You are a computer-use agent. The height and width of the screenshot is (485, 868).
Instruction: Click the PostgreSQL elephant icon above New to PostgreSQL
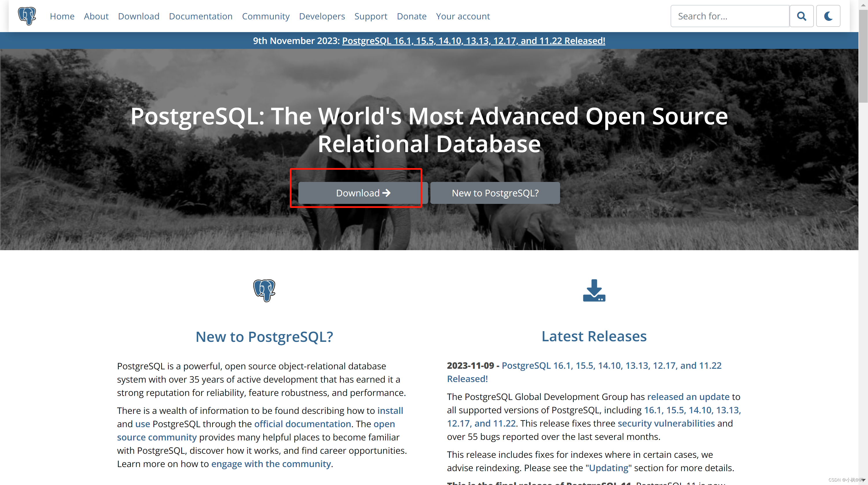(x=263, y=290)
